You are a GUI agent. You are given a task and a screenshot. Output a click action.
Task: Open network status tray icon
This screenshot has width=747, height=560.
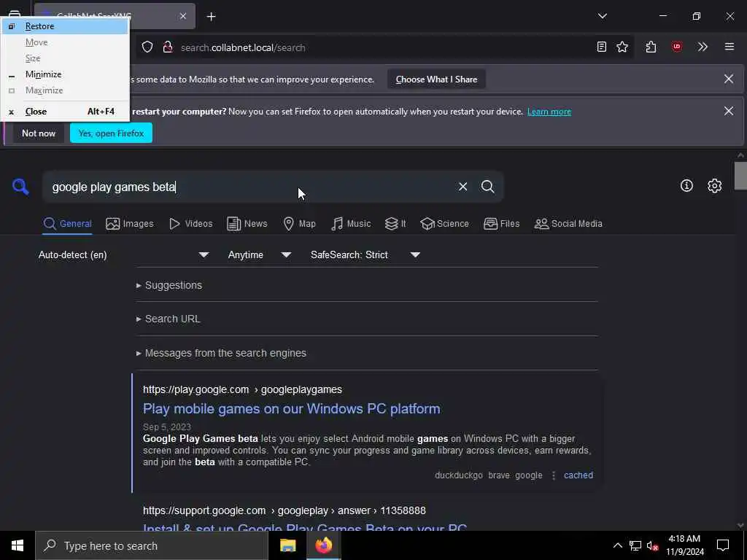click(635, 545)
